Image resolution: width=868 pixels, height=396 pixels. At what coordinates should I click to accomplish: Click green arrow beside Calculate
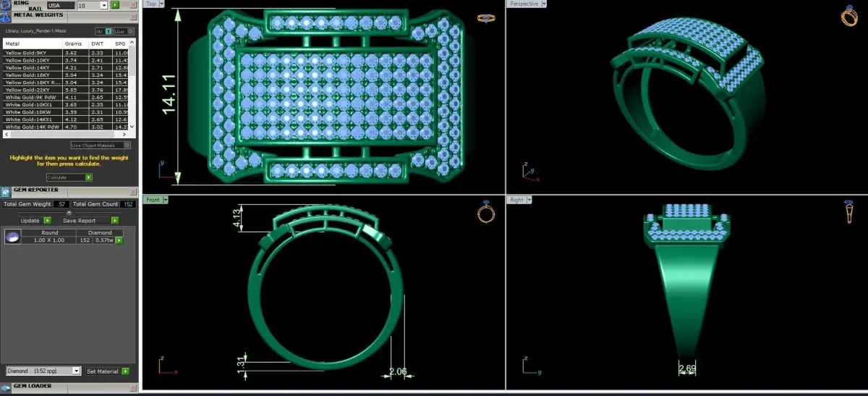click(88, 177)
